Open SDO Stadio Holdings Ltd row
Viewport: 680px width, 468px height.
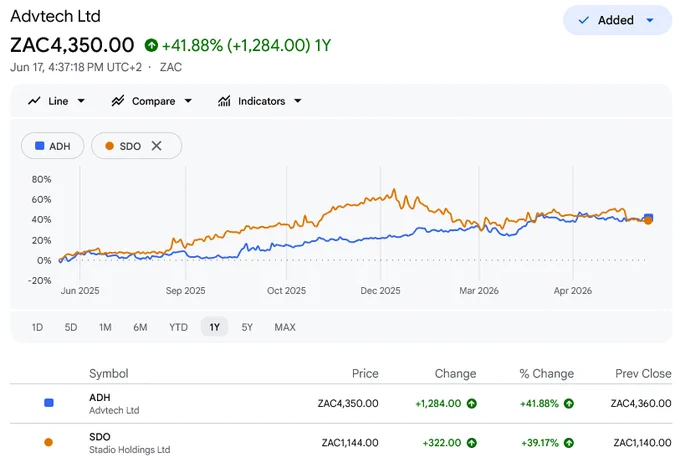pos(341,443)
